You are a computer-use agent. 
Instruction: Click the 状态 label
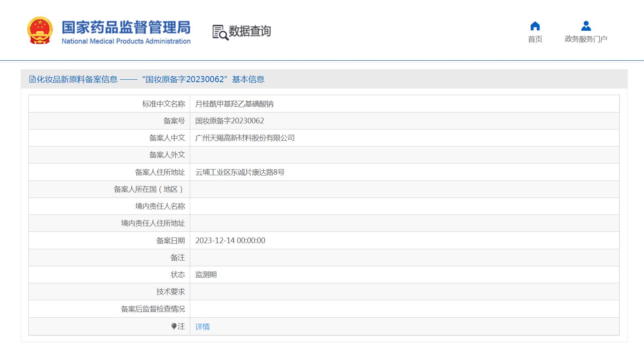[x=178, y=274]
